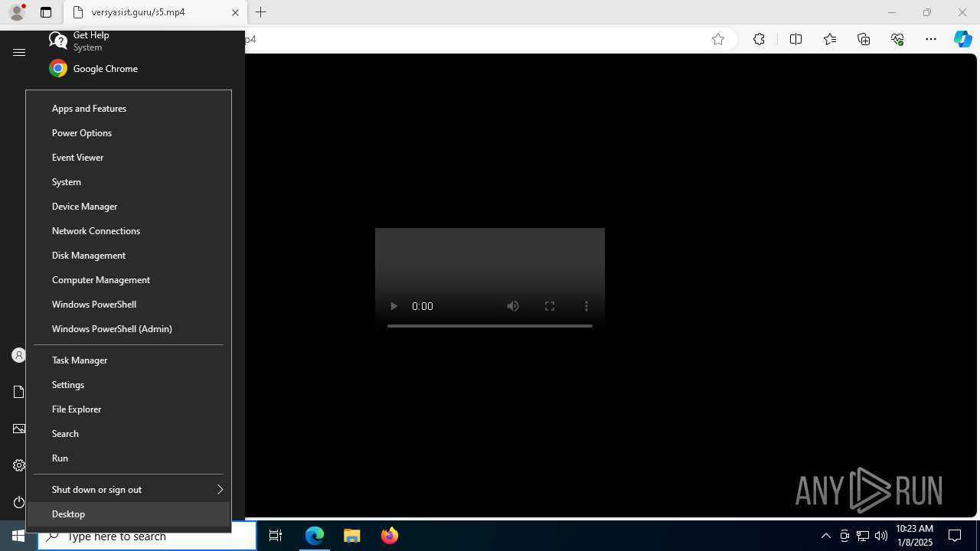Focus the taskbar search box
Viewport: 980px width, 551px height.
tap(147, 536)
